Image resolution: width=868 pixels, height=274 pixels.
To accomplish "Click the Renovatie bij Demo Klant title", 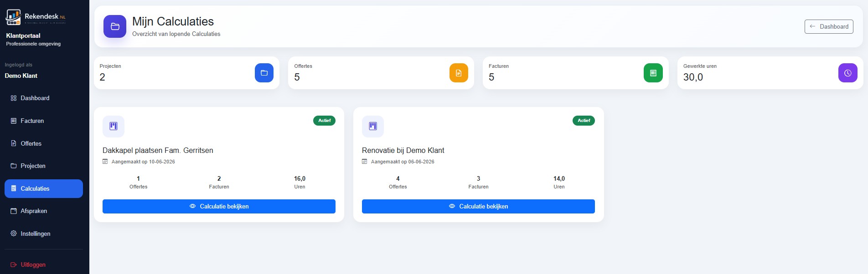I will pos(403,151).
